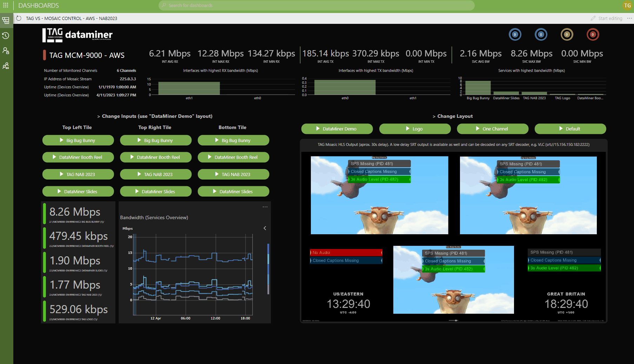
Task: Select Big Bug Bunny for Bottom Tile
Action: pyautogui.click(x=233, y=140)
